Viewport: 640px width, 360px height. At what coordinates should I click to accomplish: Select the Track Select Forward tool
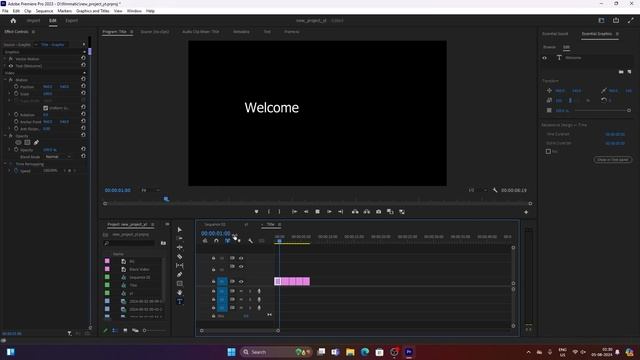coord(180,238)
